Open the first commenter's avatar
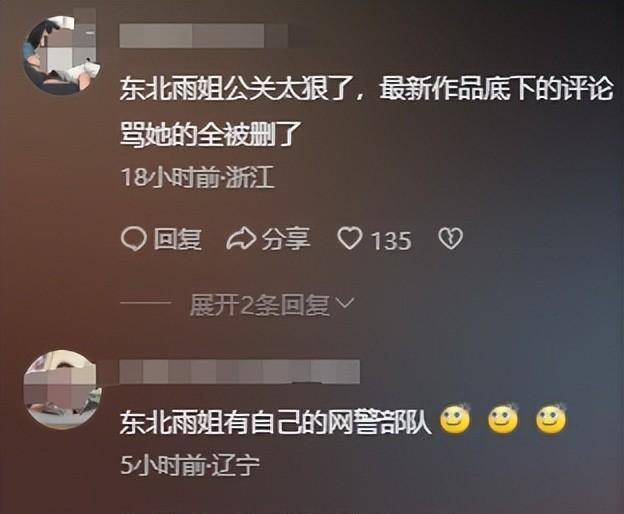Screen dimensions: 624x514 click(x=60, y=55)
